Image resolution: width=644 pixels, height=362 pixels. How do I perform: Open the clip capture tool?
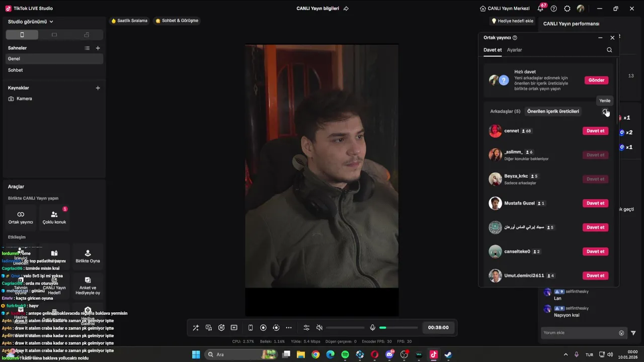(x=234, y=328)
